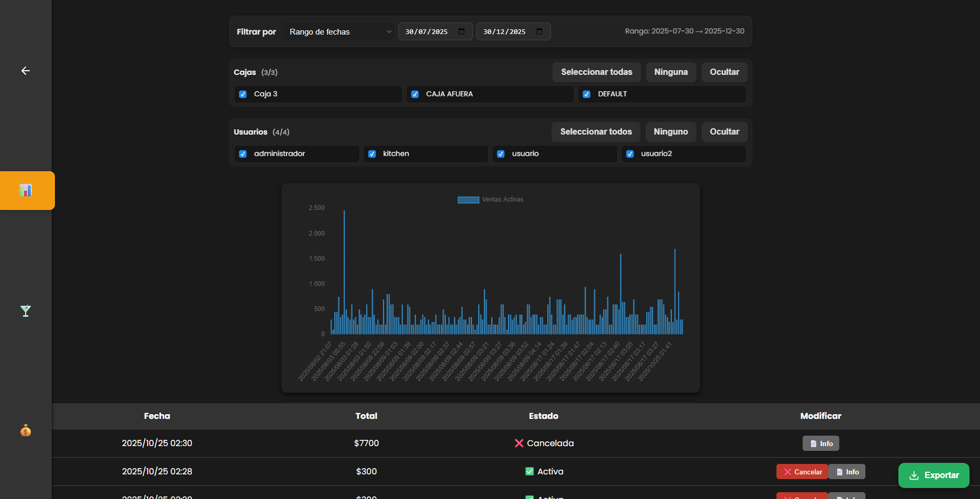Image resolution: width=980 pixels, height=499 pixels.
Task: Open calendar picker for end date 30/12/2025
Action: coord(539,31)
